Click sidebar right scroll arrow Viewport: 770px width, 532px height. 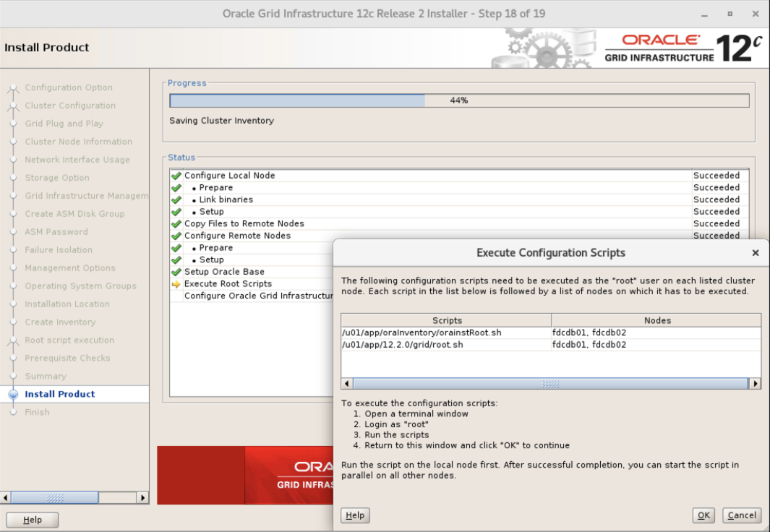tap(142, 497)
